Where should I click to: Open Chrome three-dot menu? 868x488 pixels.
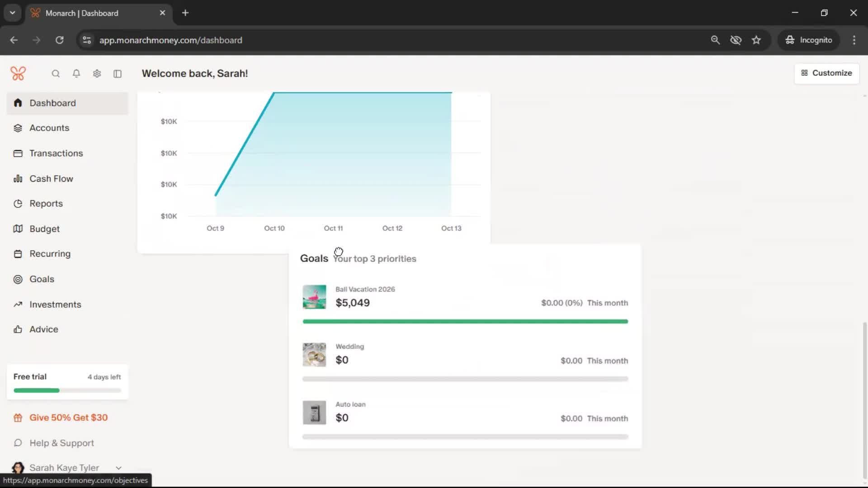[x=854, y=40]
